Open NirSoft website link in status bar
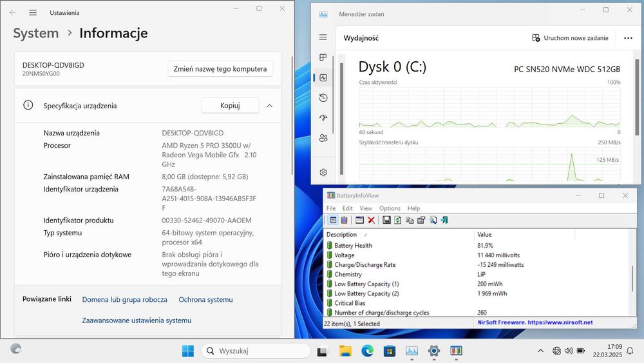Viewport: 644px width, 363px height. [x=535, y=322]
